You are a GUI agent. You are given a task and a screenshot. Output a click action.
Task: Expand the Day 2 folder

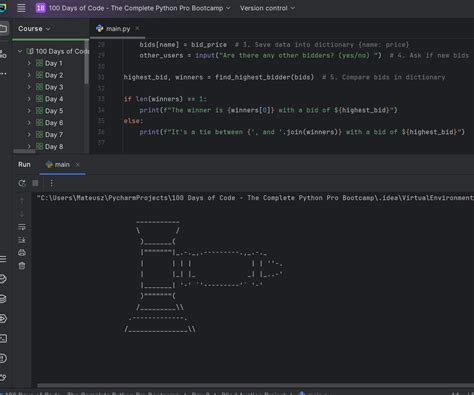click(x=29, y=75)
